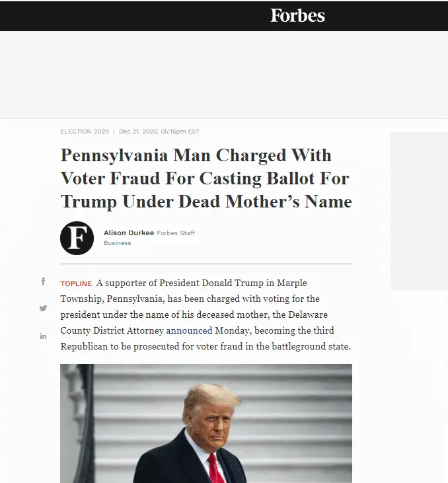This screenshot has width=448, height=483.
Task: Click "Marple" in the article paragraph
Action: click(293, 283)
